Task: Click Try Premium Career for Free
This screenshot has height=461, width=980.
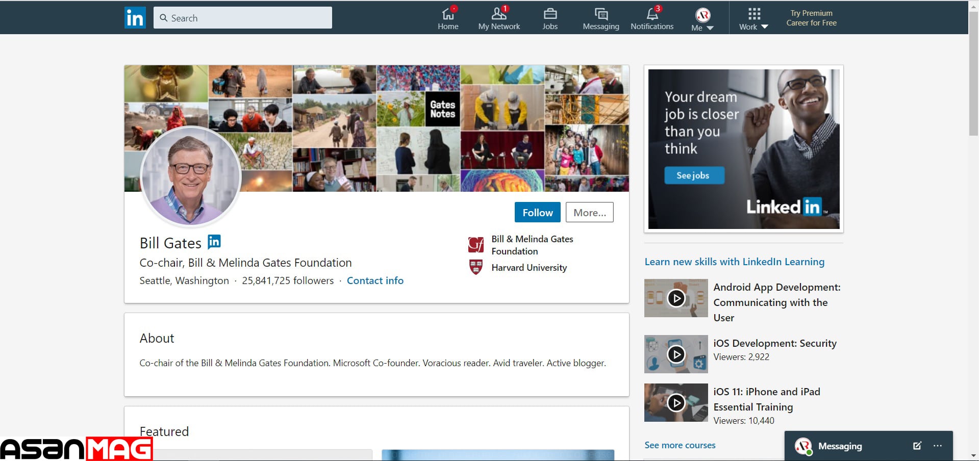Action: point(811,18)
